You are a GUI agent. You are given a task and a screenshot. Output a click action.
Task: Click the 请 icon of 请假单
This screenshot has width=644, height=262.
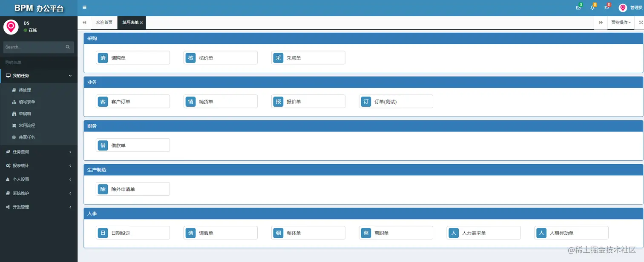coord(190,233)
